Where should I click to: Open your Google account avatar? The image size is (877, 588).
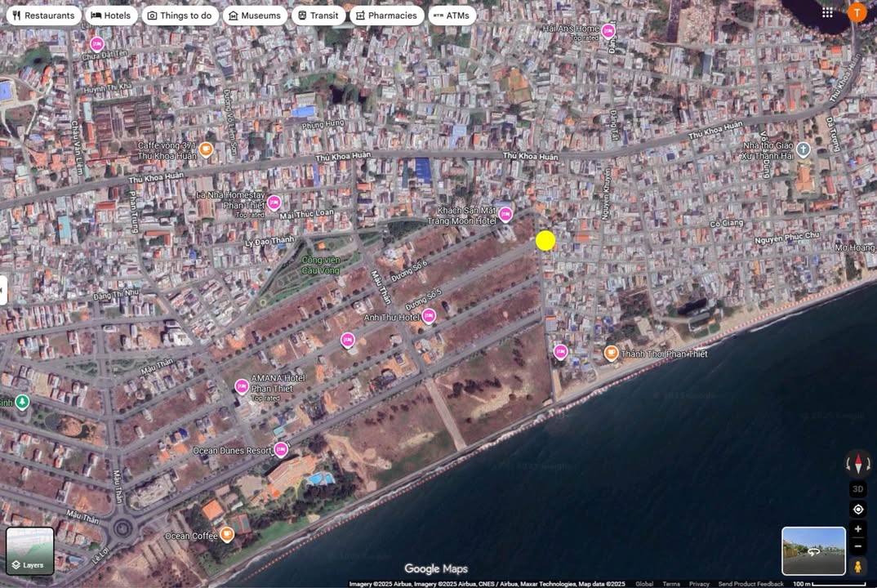click(857, 12)
